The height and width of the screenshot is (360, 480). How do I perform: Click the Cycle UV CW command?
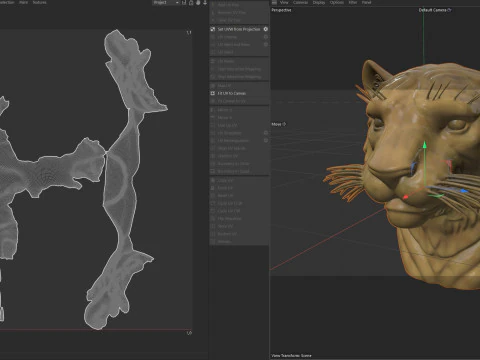click(239, 211)
